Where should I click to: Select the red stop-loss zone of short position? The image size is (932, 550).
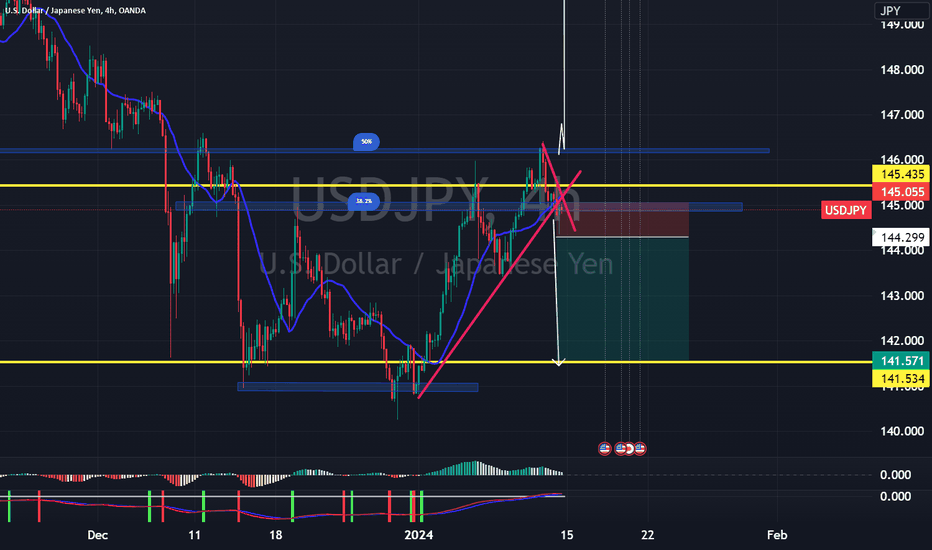point(622,219)
